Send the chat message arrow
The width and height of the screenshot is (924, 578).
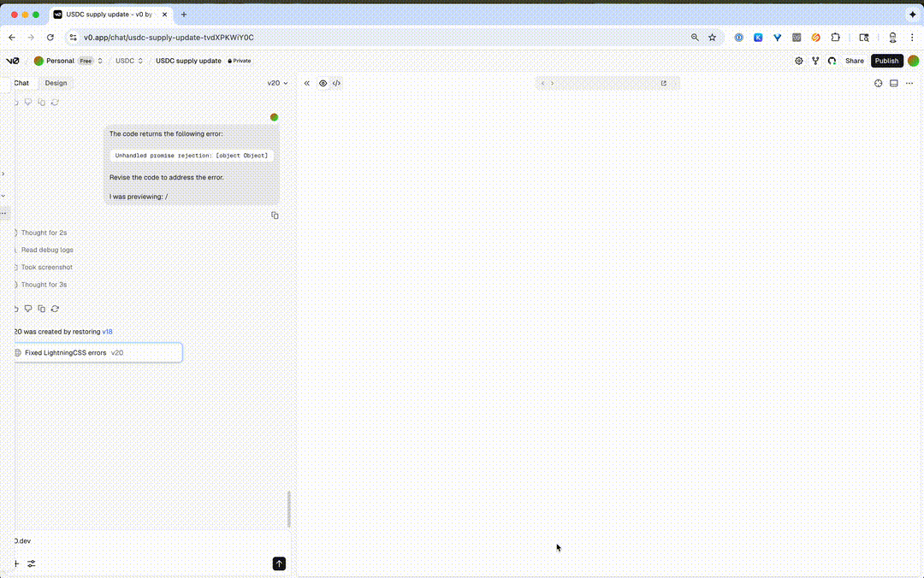pos(279,563)
